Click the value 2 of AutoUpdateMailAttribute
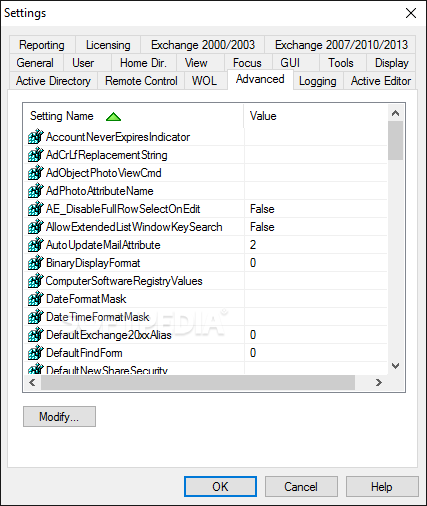The image size is (427, 506). 253,245
